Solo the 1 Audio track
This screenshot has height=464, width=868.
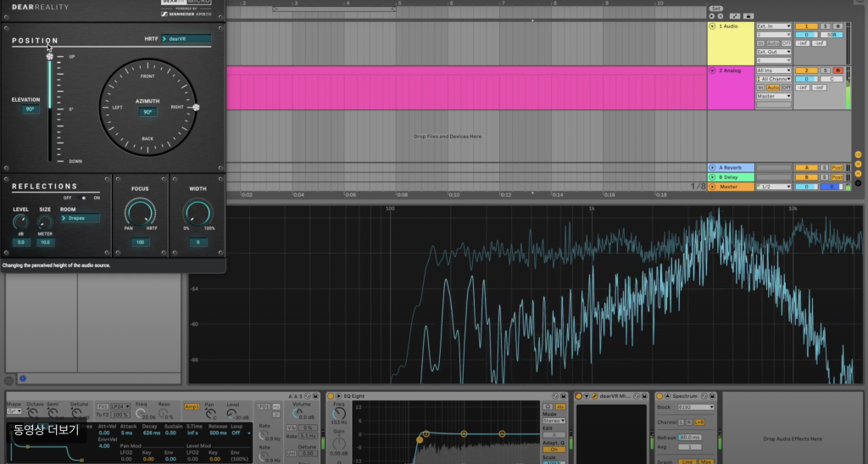point(825,26)
